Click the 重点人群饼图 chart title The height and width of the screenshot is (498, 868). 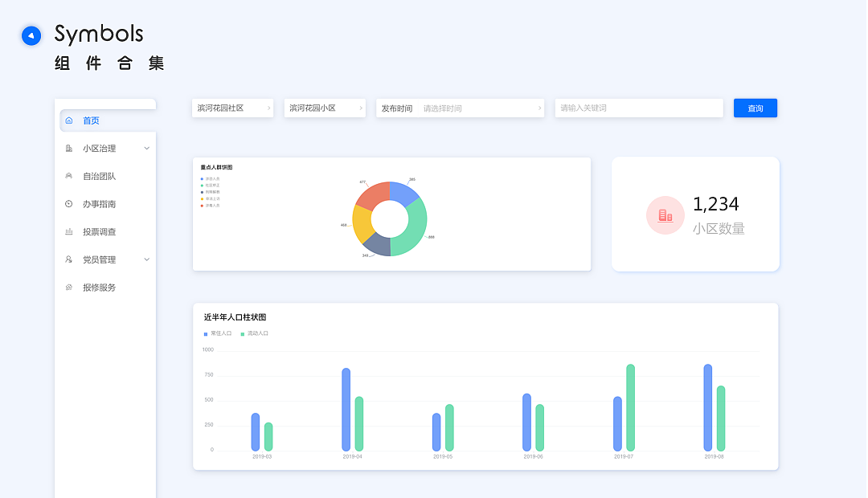coord(216,167)
